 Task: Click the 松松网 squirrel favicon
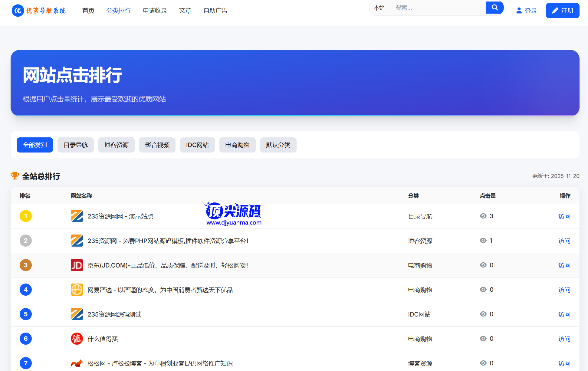point(77,363)
